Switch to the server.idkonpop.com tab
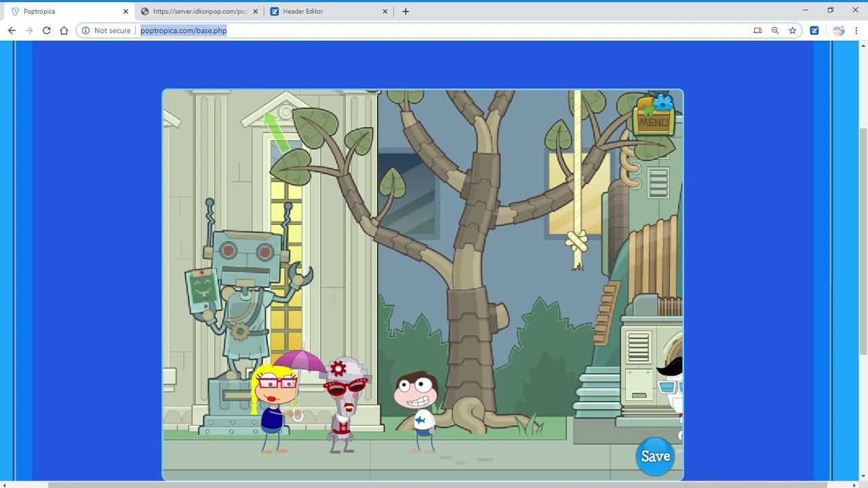The width and height of the screenshot is (868, 488). 199,12
